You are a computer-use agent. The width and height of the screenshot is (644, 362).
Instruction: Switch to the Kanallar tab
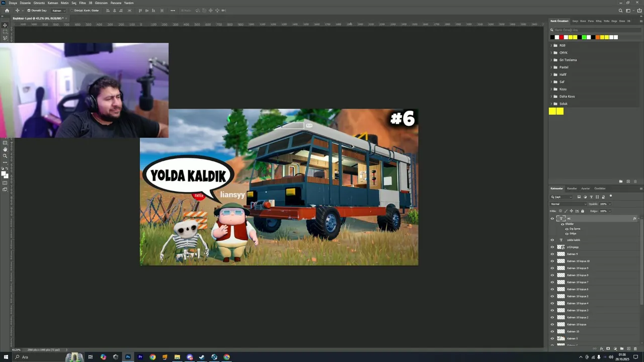click(572, 189)
